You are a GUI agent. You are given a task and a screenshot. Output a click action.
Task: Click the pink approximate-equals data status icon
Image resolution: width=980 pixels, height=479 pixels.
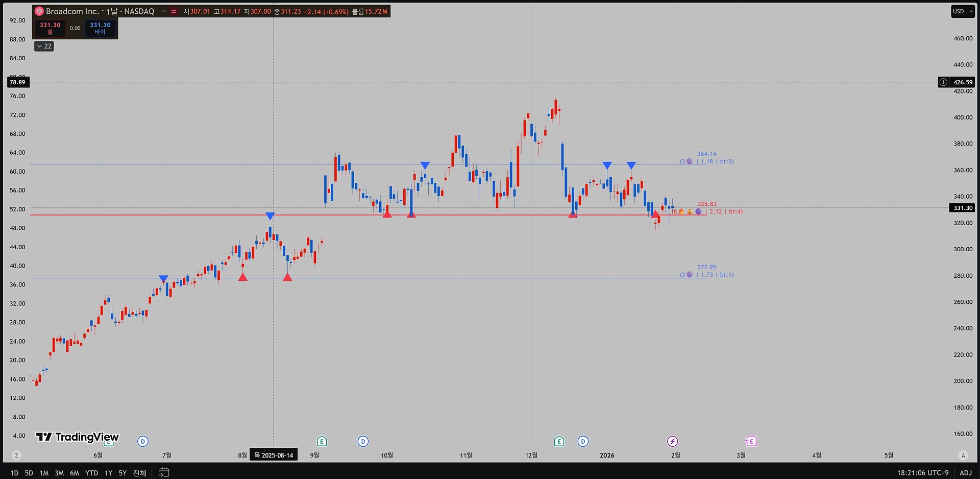click(x=174, y=11)
